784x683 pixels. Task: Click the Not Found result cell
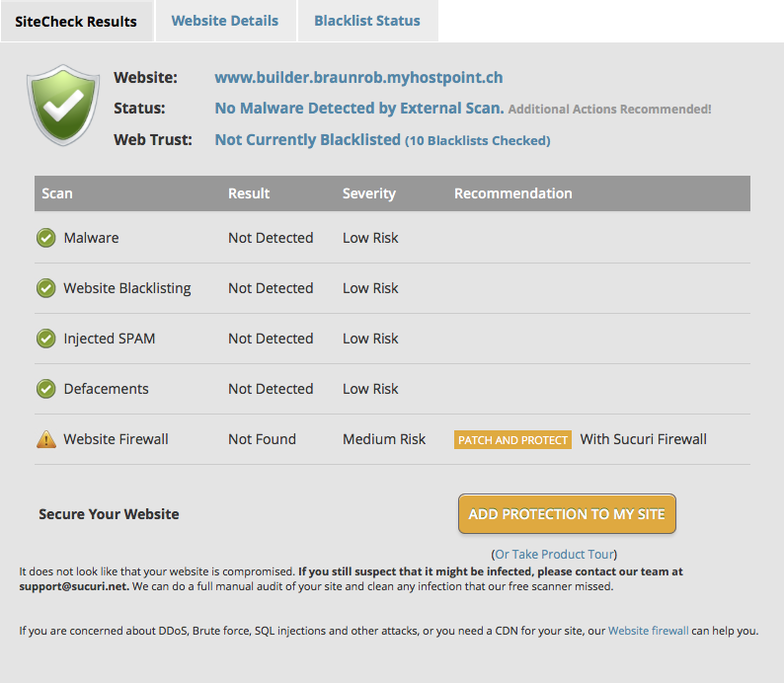[262, 439]
